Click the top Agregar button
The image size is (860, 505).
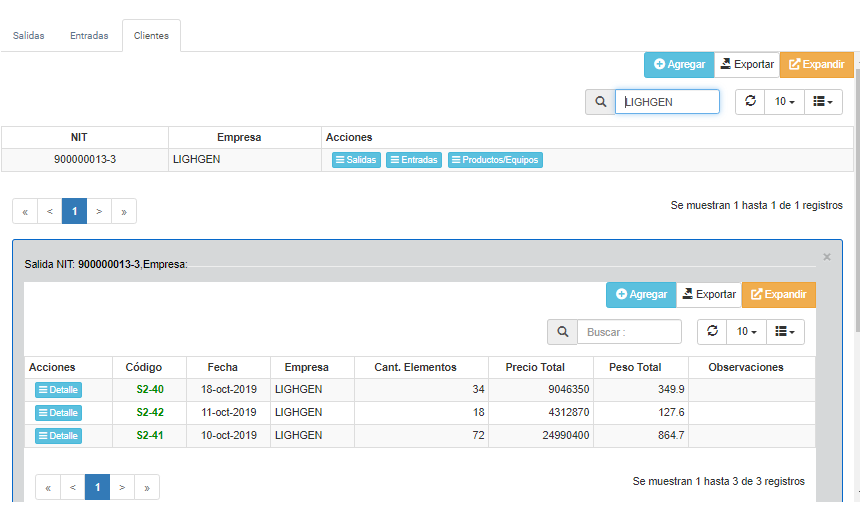point(679,64)
